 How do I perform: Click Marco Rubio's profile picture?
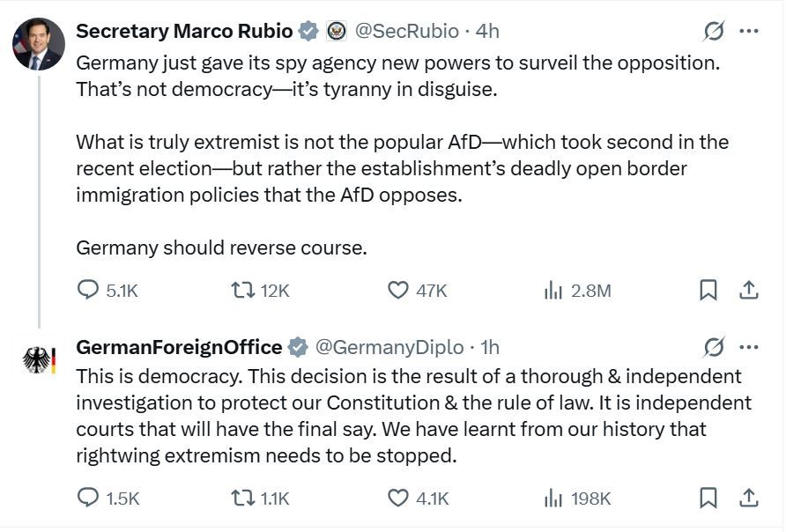pyautogui.click(x=37, y=38)
